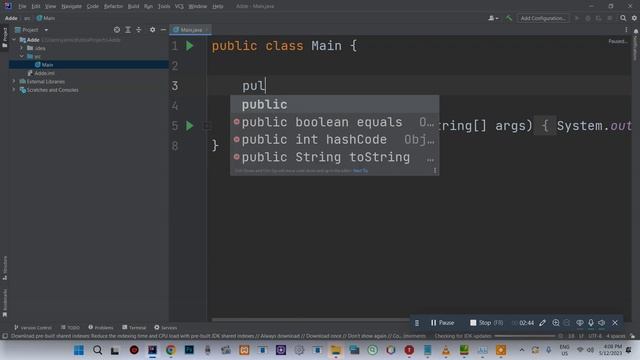Choose 'public' completion suggestion
Viewport: 640px width, 360px height.
(x=335, y=104)
